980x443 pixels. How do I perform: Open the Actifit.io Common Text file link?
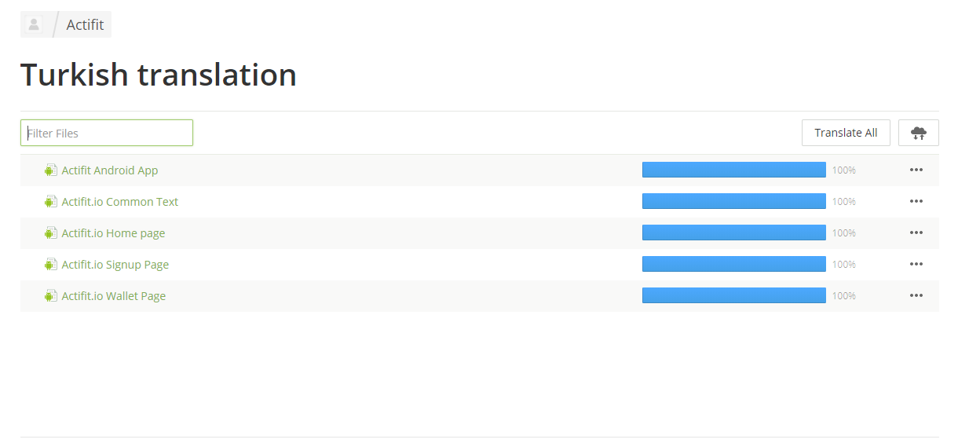[x=120, y=202]
